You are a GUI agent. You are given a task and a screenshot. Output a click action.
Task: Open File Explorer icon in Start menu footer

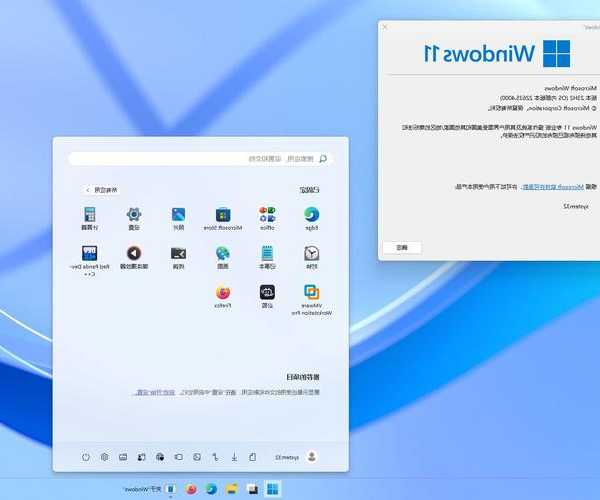click(123, 457)
